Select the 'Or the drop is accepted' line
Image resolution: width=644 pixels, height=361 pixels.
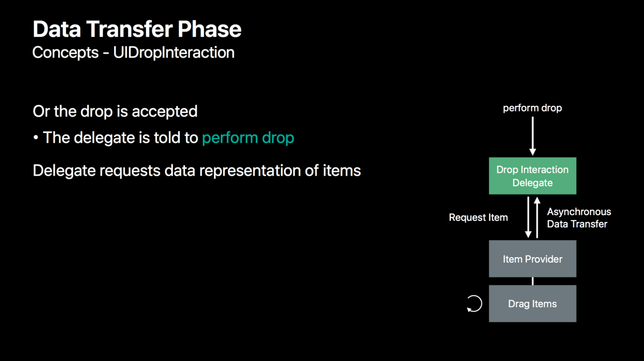(x=115, y=111)
